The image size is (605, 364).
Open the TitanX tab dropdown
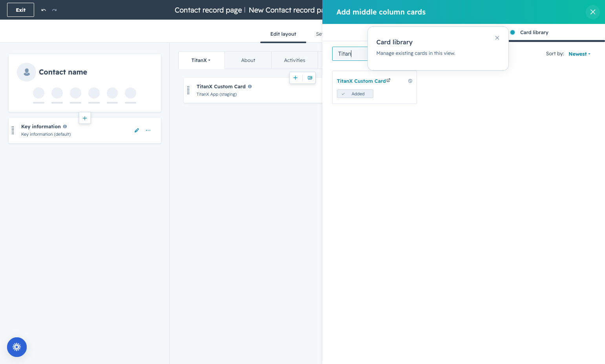pos(201,60)
